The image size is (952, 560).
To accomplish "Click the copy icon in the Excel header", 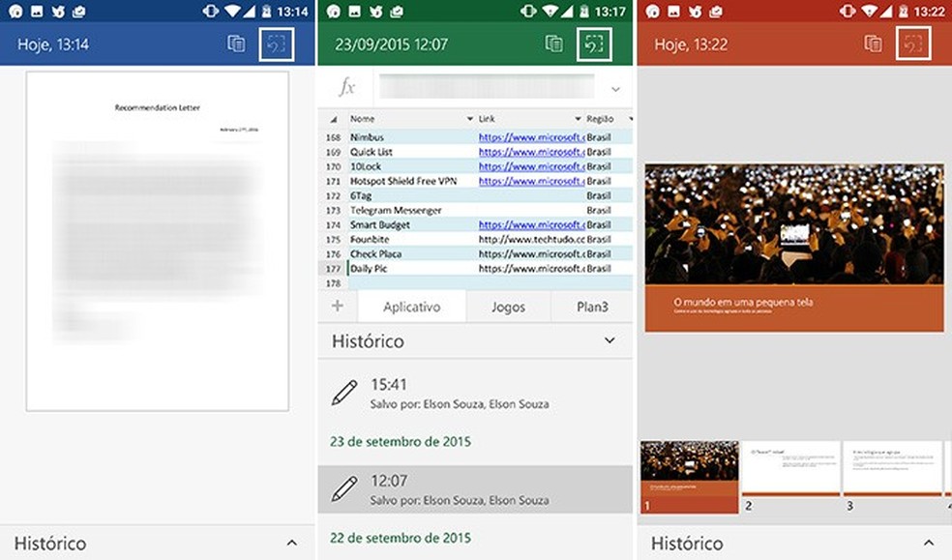I will [556, 44].
